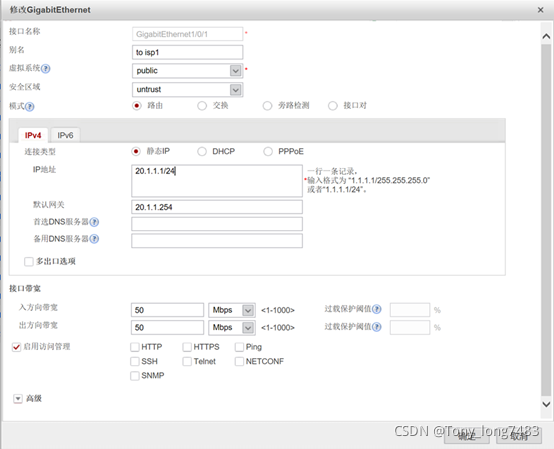Viewport: 554px width, 449px height.
Task: Open help icon for 首选DNS服务器
Action: pyautogui.click(x=94, y=222)
